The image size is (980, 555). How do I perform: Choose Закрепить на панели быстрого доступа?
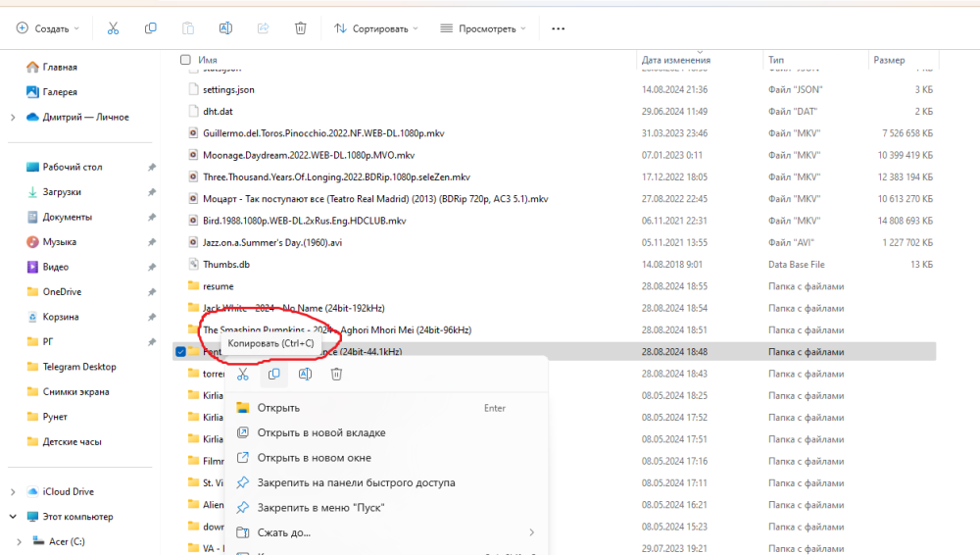pos(386,483)
